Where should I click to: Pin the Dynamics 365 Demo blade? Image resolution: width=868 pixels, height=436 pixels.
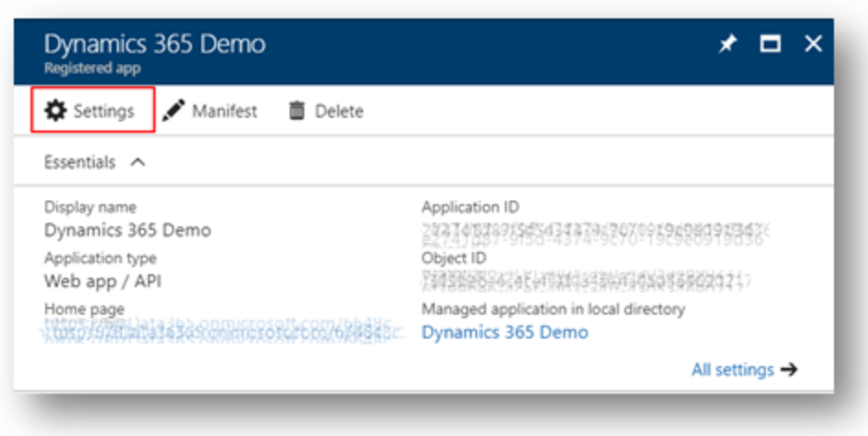click(727, 44)
